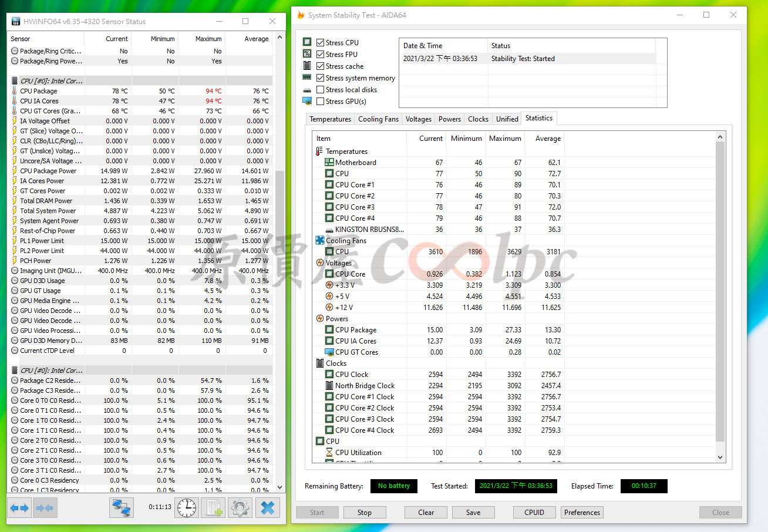This screenshot has width=768, height=532.
Task: Click the Cooling Fans fan icon in AIDA64
Action: point(319,241)
